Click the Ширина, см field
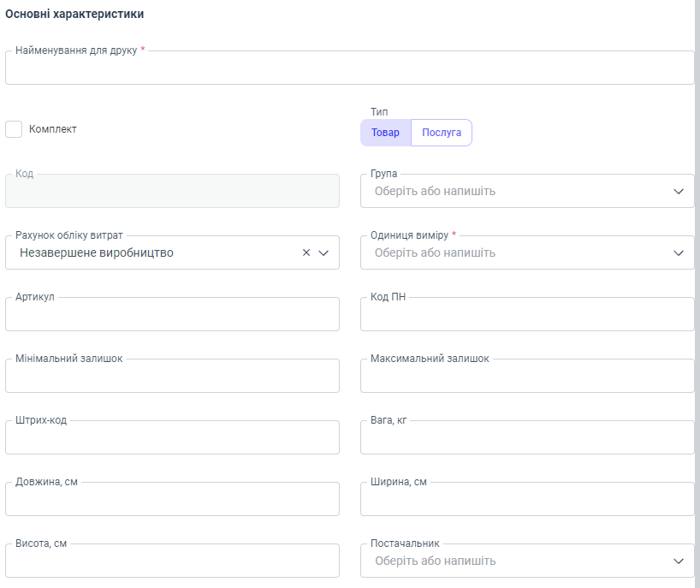This screenshot has width=700, height=588. click(527, 500)
